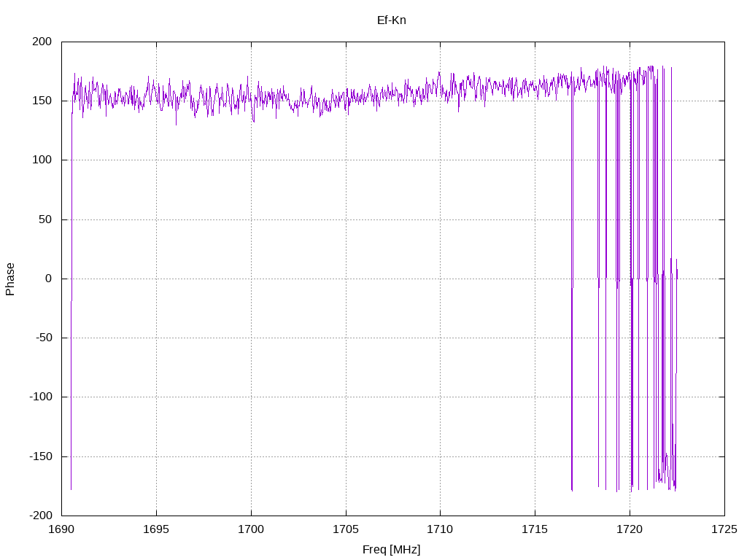747x560 pixels.
Task: Click the x-axis value "1710"
Action: pyautogui.click(x=440, y=529)
